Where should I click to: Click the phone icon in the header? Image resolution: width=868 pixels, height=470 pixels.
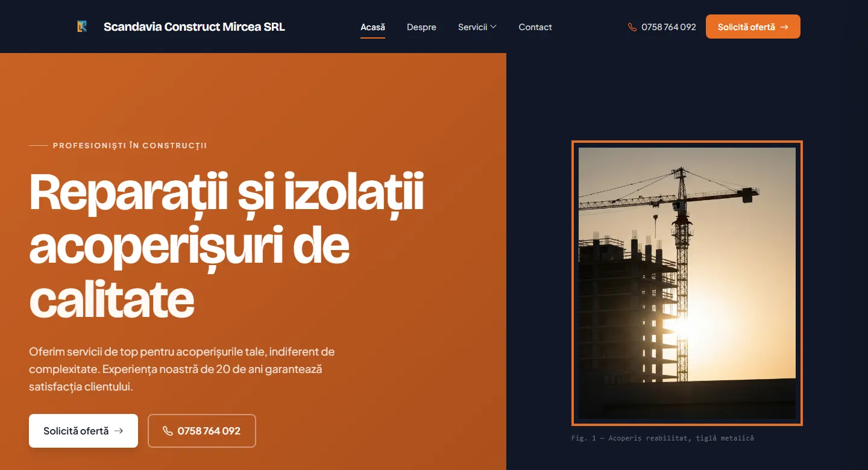coord(632,27)
